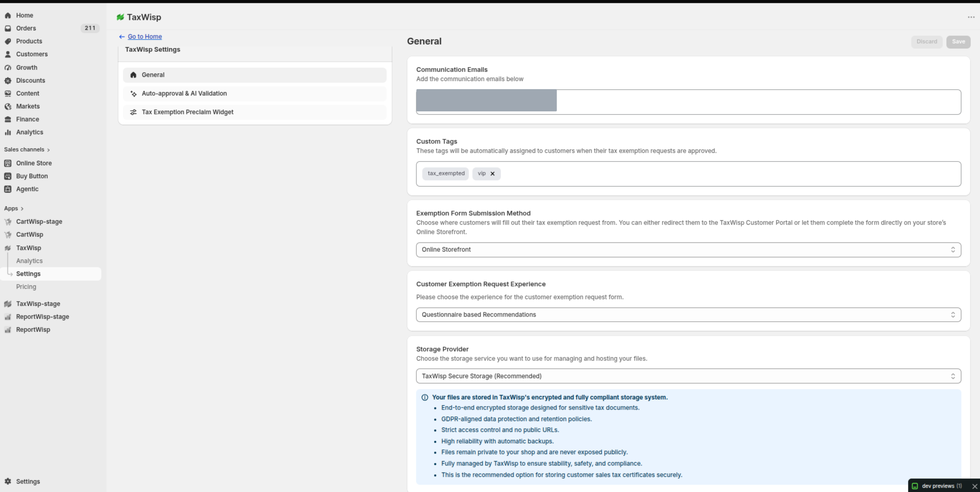Click the Discard button

927,42
